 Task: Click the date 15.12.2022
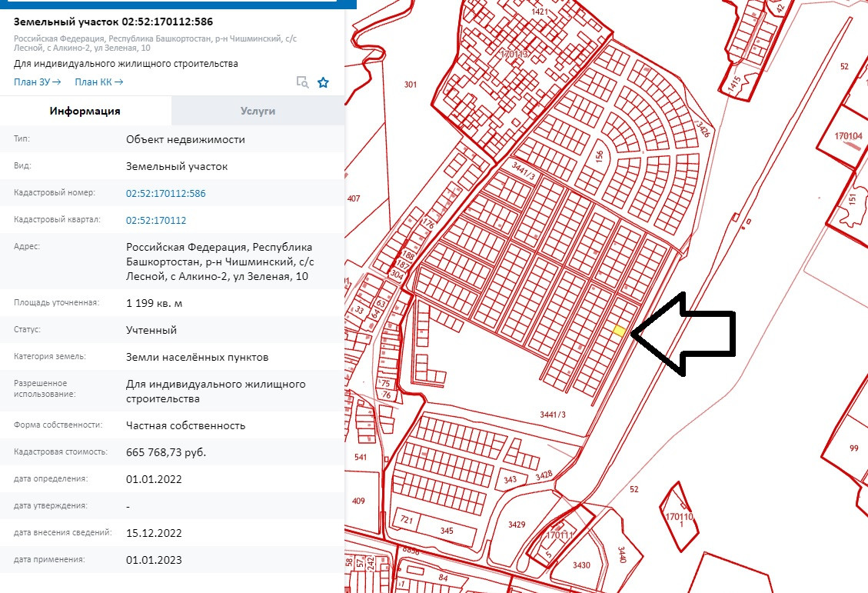click(x=154, y=533)
